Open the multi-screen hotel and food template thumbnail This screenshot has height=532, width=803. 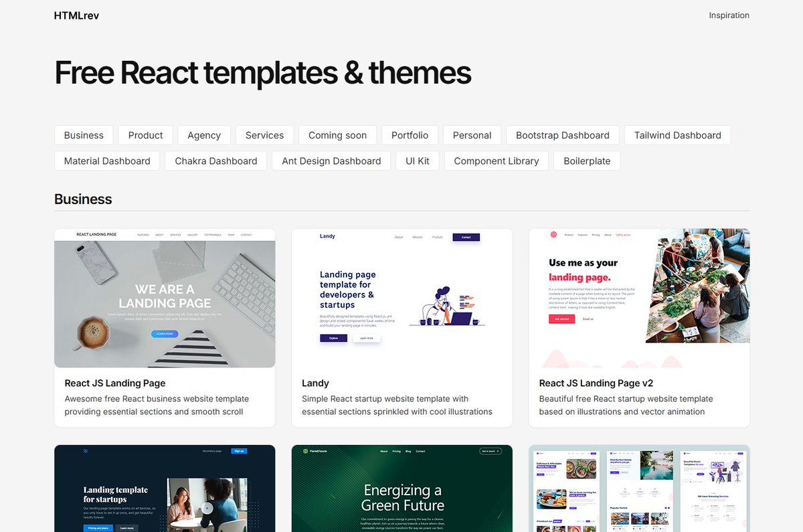click(639, 489)
